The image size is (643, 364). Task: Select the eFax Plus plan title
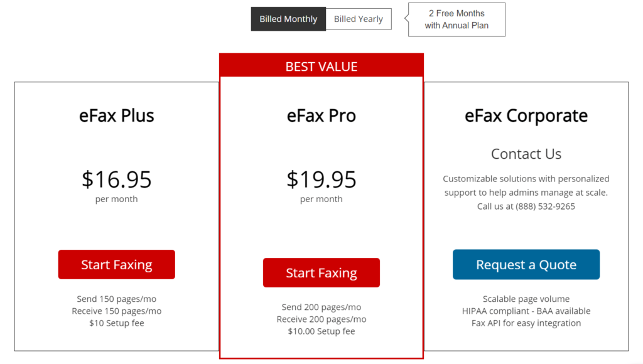tap(116, 115)
